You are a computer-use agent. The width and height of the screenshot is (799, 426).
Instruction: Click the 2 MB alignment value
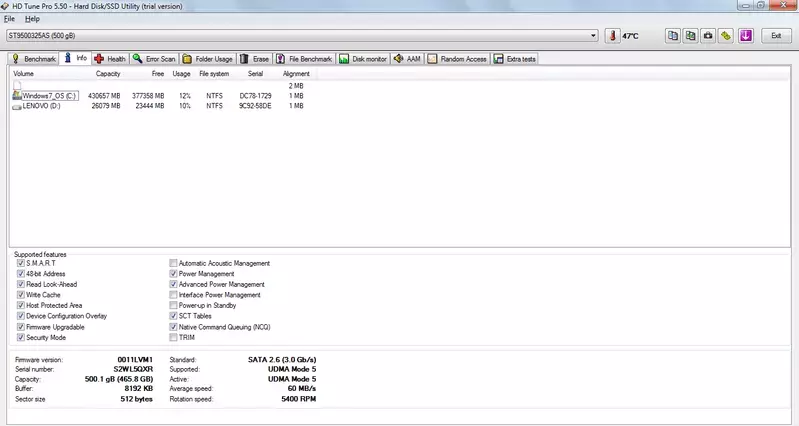296,86
